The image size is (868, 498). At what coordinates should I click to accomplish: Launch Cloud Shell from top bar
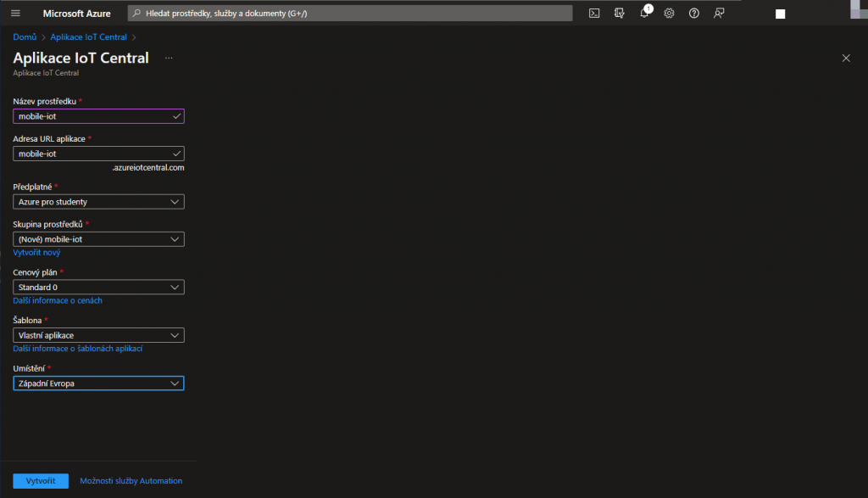coord(595,13)
